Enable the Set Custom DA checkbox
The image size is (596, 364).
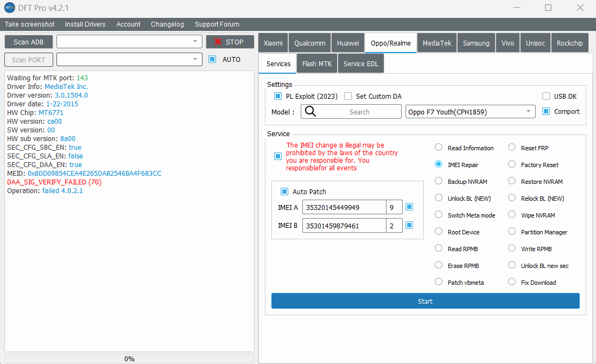(x=348, y=96)
